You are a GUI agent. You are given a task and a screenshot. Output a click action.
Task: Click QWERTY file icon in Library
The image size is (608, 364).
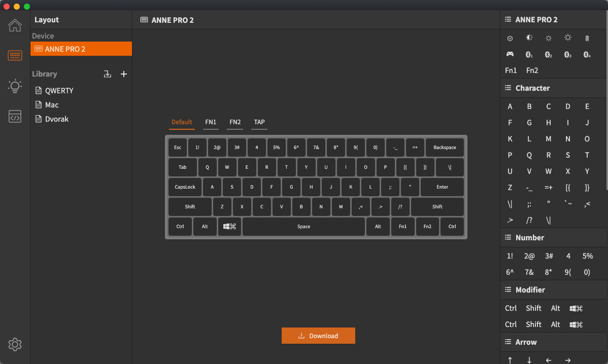point(39,90)
